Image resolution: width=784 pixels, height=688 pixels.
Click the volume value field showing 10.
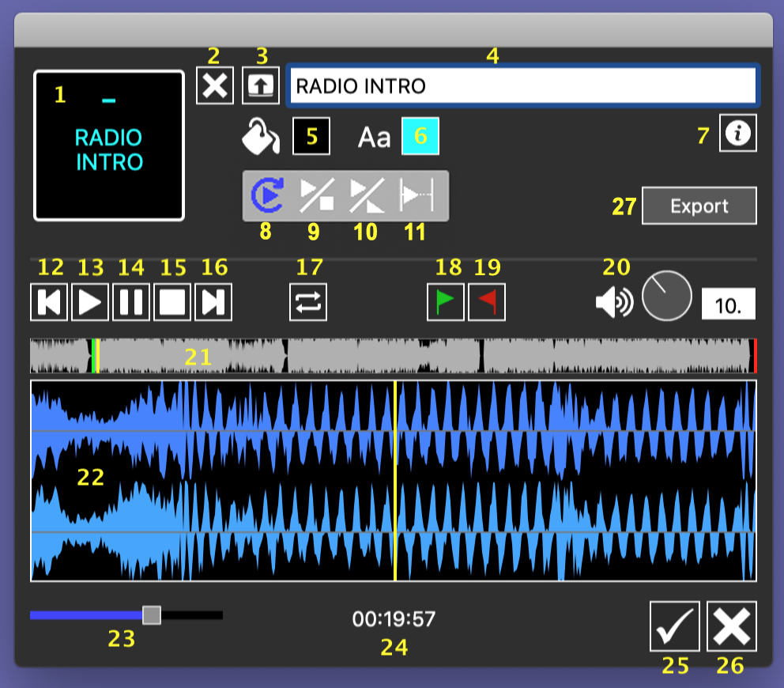729,304
